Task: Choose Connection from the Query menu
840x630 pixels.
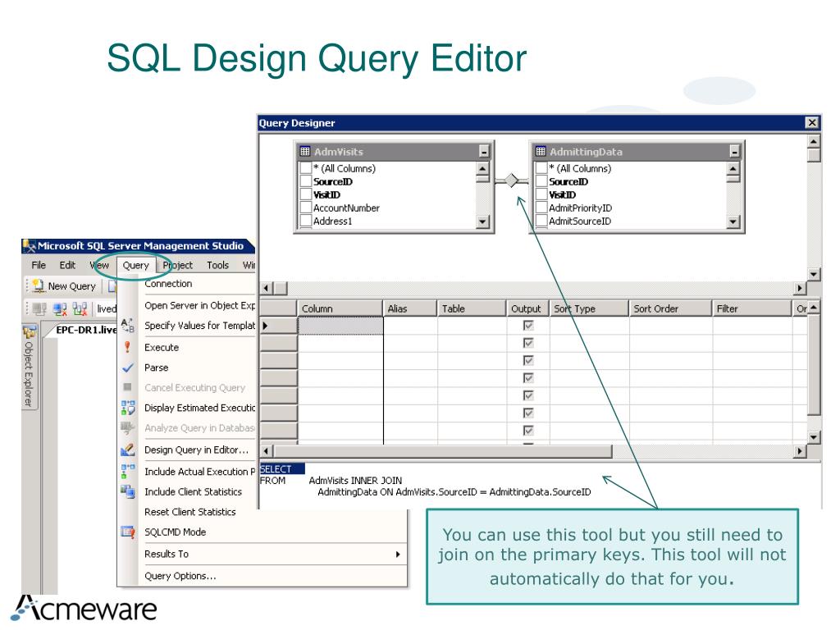Action: 168,284
